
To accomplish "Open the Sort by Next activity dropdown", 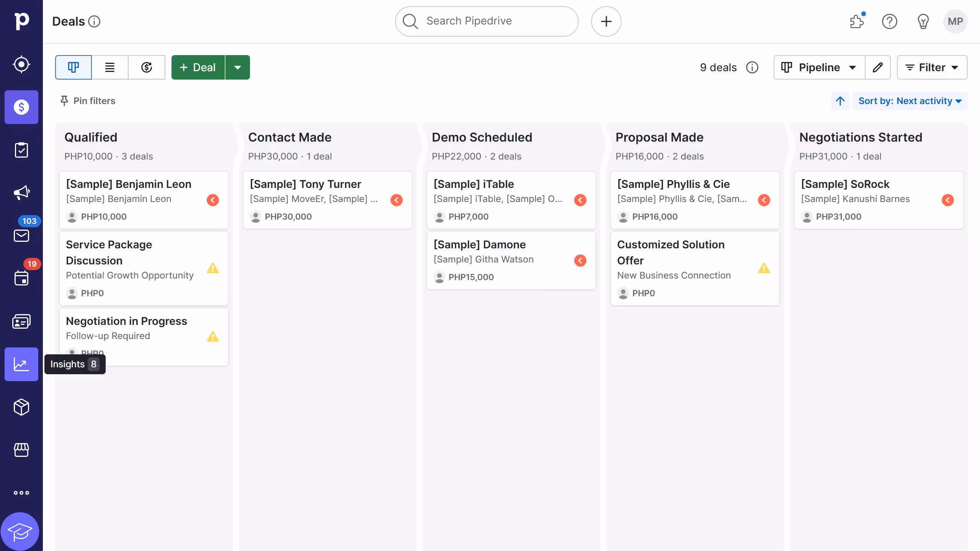I will point(910,101).
